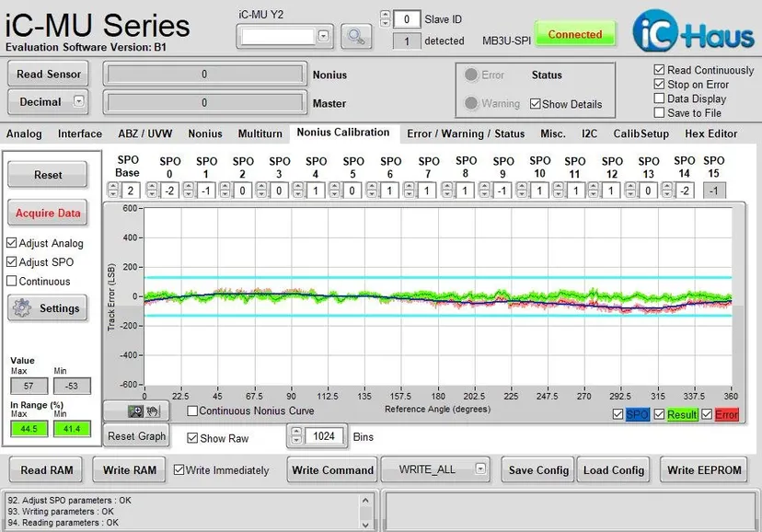
Task: Toggle the Adjust Analog checkbox
Action: point(12,242)
